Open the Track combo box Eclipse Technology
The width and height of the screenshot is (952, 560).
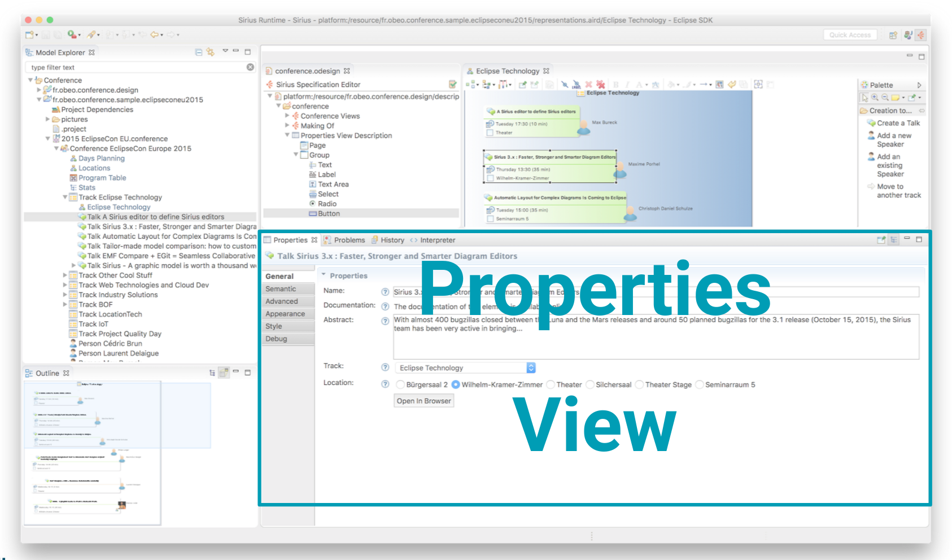(465, 368)
